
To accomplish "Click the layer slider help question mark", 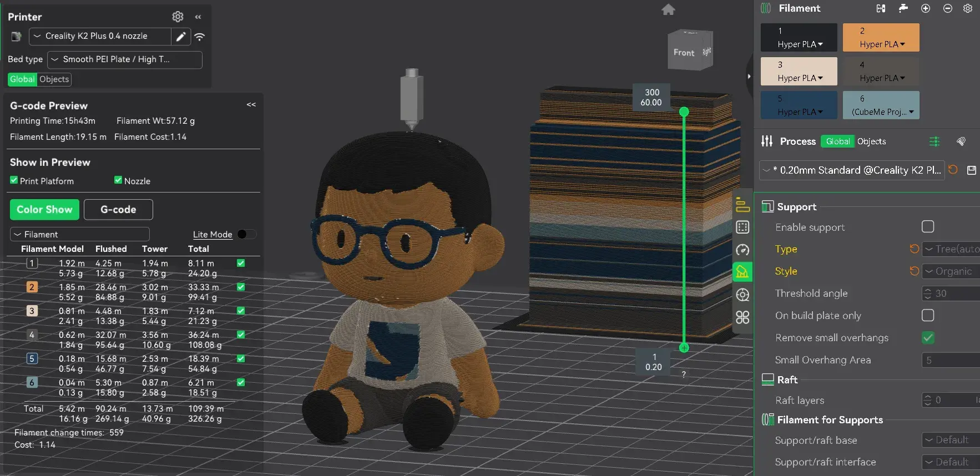I will click(x=684, y=374).
